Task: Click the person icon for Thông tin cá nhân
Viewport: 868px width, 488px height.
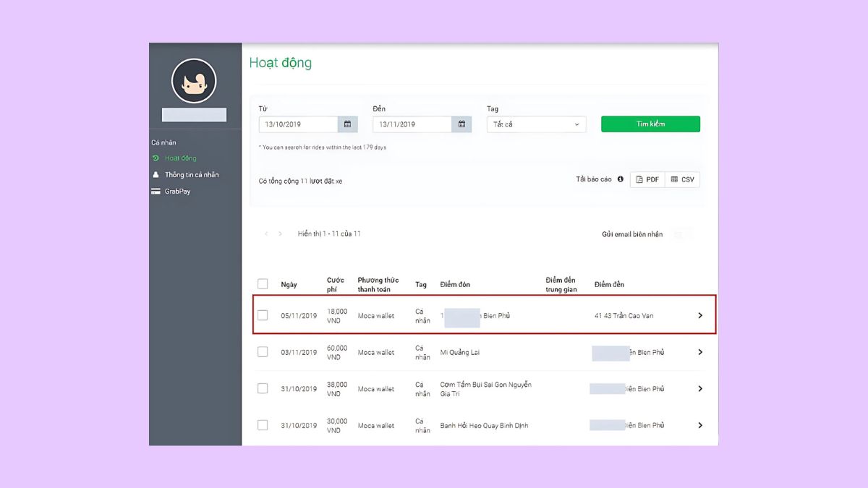Action: click(x=156, y=175)
